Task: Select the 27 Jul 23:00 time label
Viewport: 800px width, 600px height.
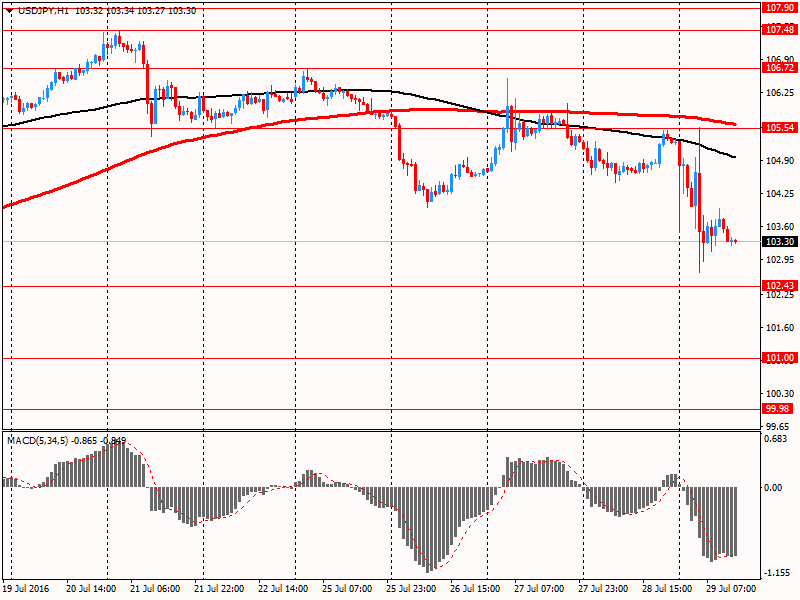Action: (603, 589)
